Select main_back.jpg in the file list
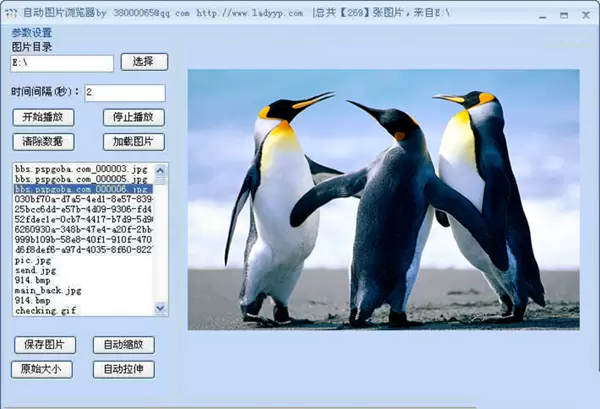Image resolution: width=600 pixels, height=409 pixels. 48,290
